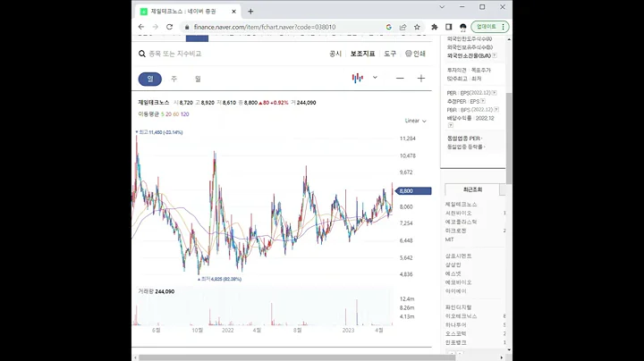Click the vertical page scrollbar thumb
The height and width of the screenshot is (361, 644).
[509, 138]
